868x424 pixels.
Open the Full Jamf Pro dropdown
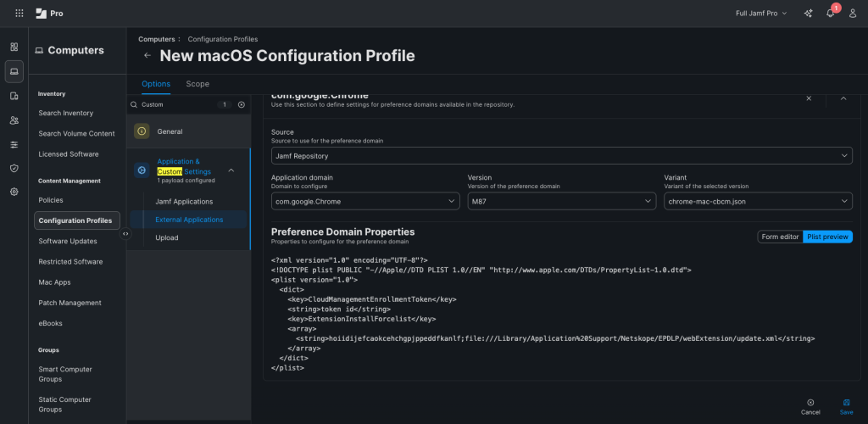pos(761,14)
